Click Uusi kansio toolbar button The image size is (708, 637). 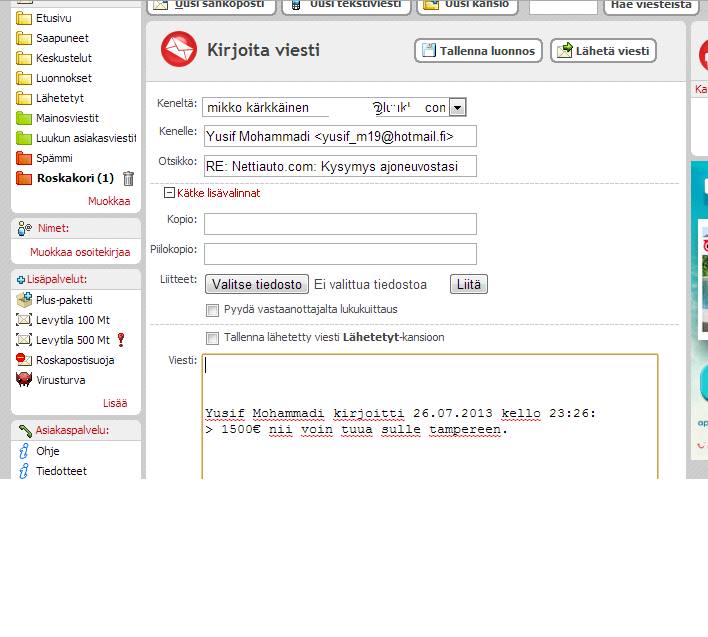(467, 6)
